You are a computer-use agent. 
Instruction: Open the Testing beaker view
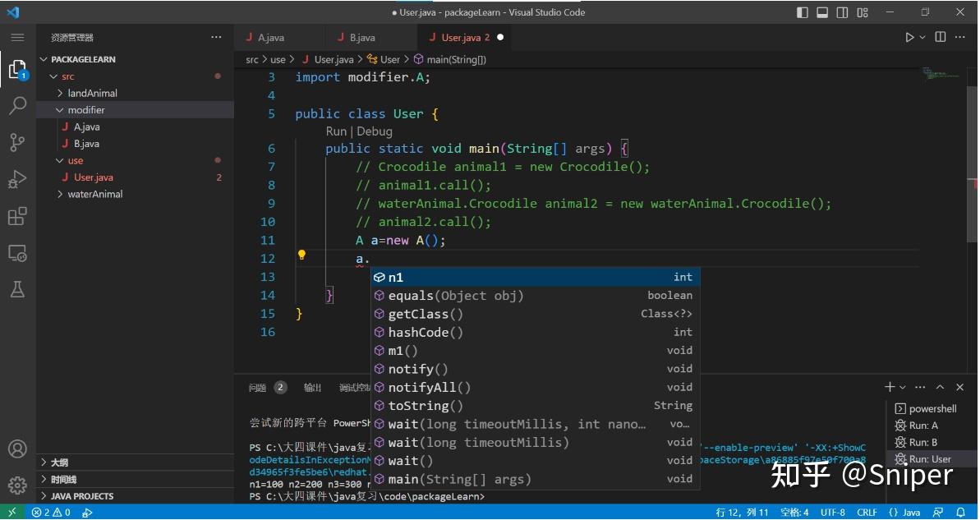coord(17,289)
